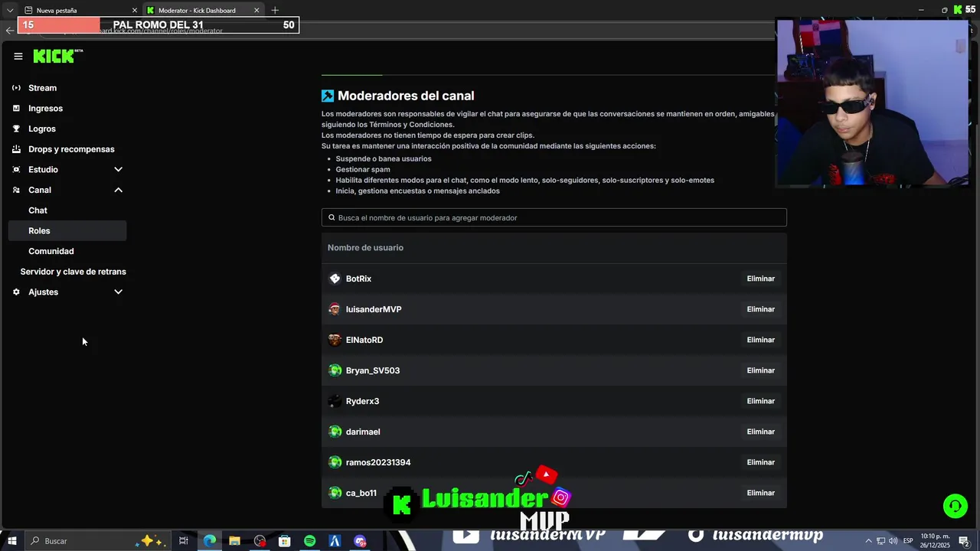Click luisanderMVP avatar icon
The image size is (980, 551).
(x=335, y=309)
